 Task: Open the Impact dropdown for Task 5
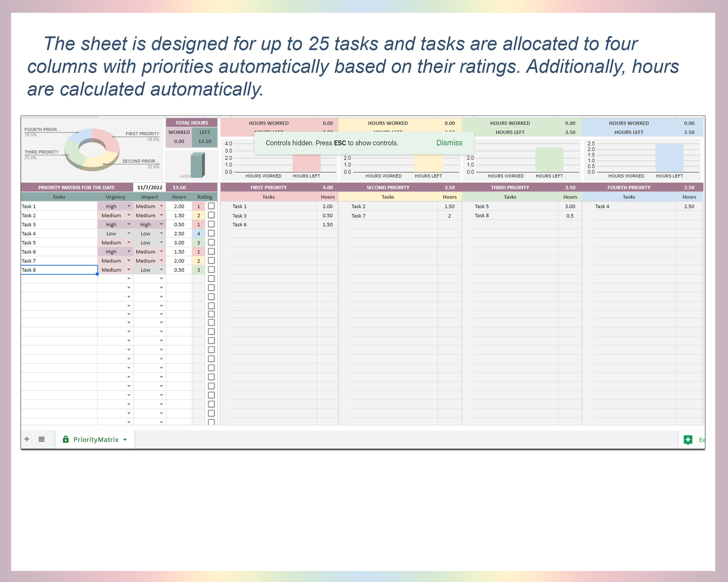point(161,242)
